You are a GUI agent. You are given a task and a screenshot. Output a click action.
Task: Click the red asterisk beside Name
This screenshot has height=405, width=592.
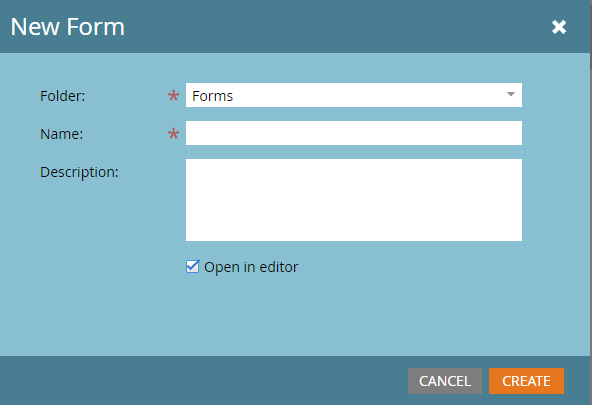coord(173,134)
